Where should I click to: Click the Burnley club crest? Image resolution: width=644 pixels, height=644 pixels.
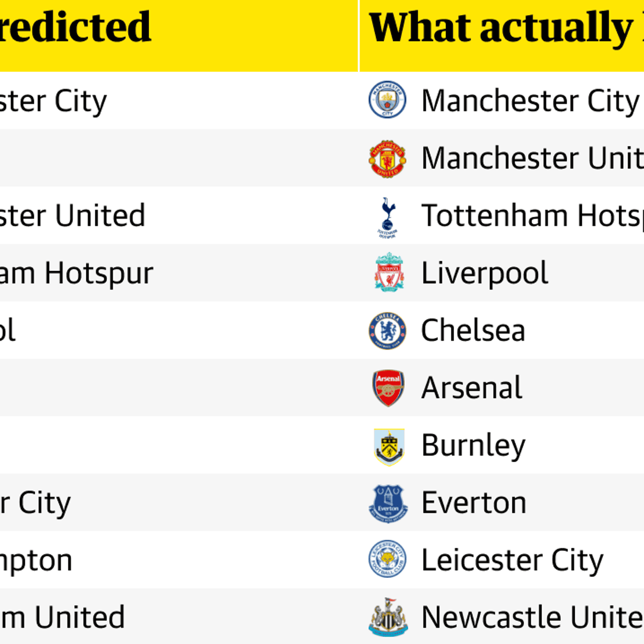pyautogui.click(x=389, y=446)
